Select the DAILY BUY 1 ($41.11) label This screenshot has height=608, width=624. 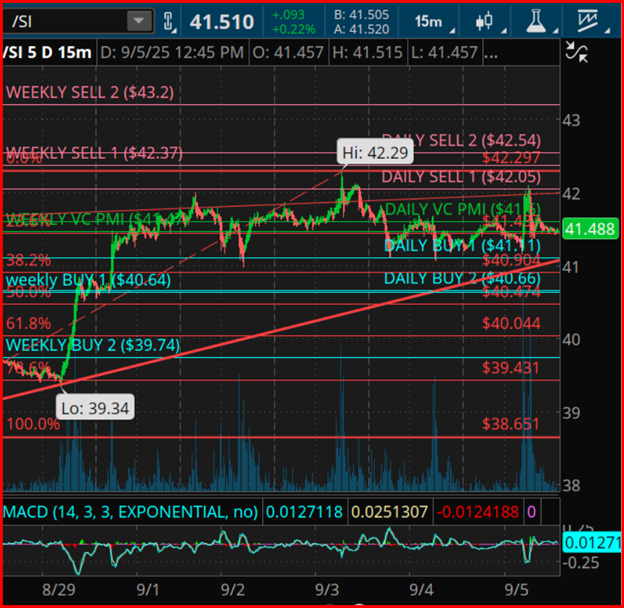[462, 246]
